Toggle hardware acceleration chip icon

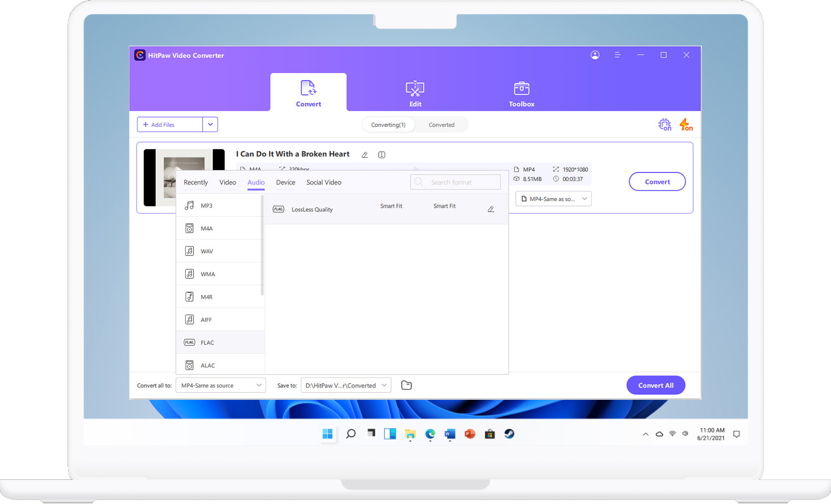665,125
